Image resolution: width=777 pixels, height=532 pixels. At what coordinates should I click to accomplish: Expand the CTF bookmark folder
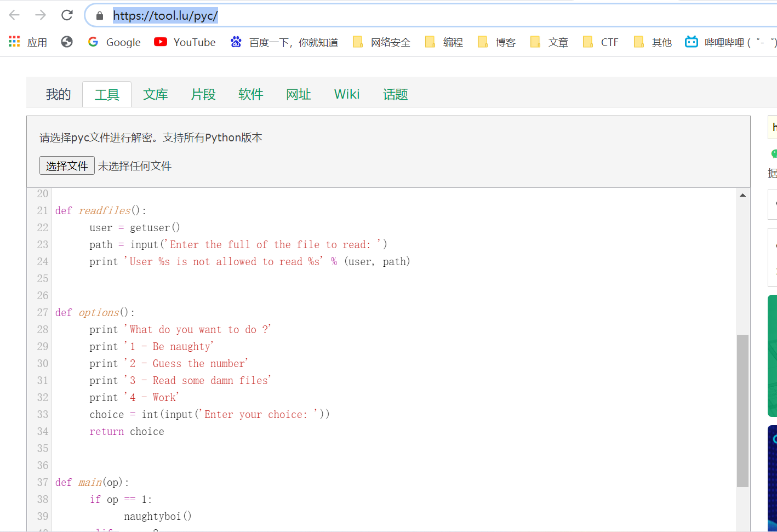[x=601, y=42]
